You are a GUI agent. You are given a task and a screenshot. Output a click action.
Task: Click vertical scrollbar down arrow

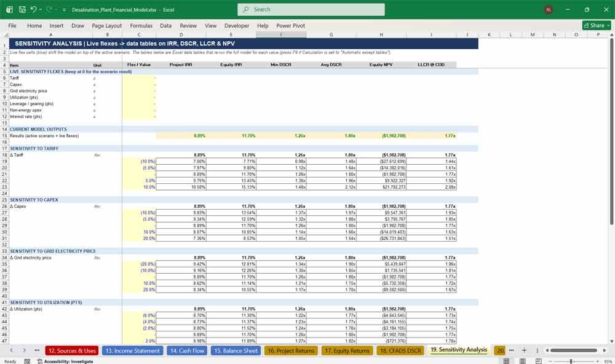click(611, 342)
